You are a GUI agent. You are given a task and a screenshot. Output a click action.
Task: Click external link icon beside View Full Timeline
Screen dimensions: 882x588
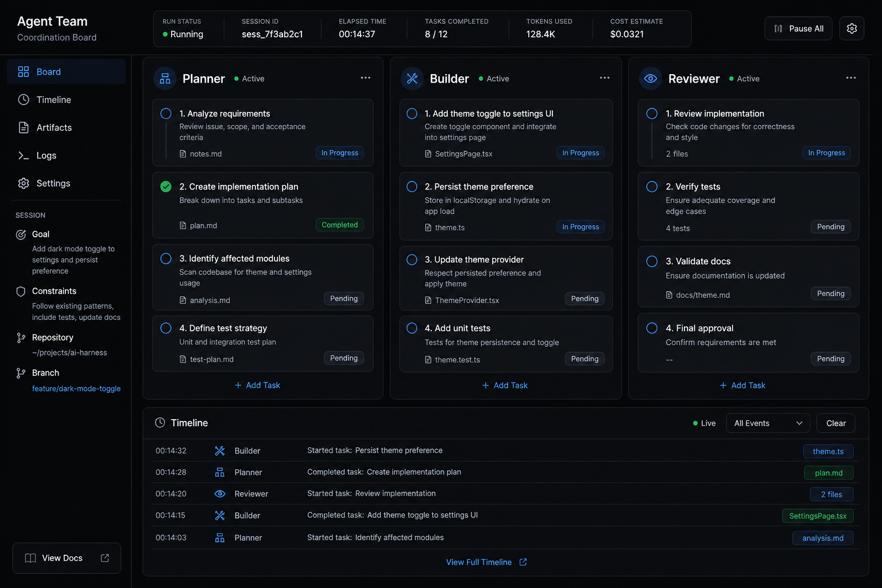coord(523,562)
